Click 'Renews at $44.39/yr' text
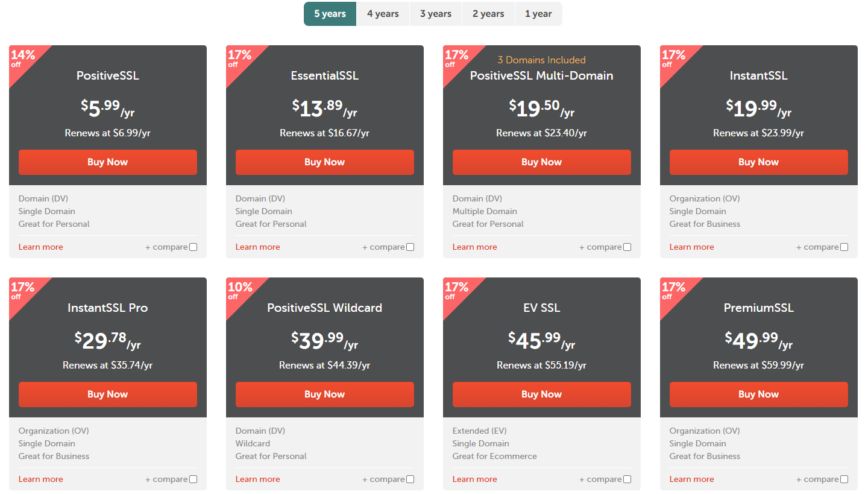868x494 pixels. tap(325, 365)
